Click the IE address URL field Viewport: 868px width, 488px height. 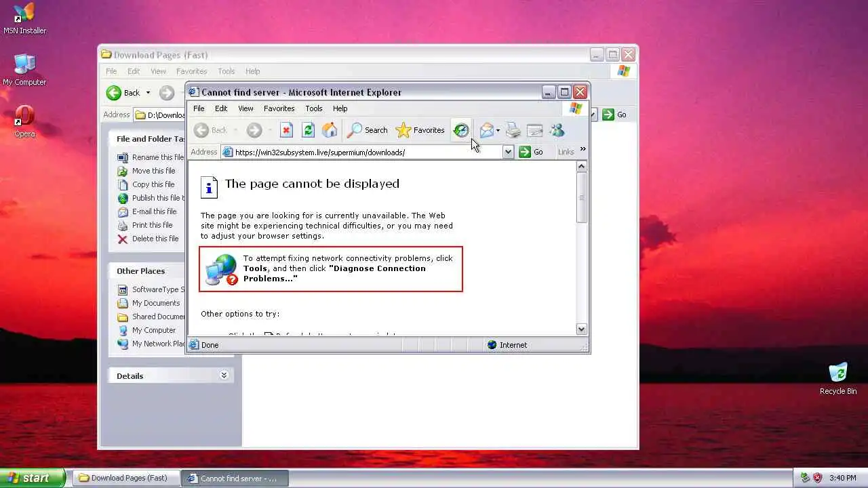coord(368,152)
